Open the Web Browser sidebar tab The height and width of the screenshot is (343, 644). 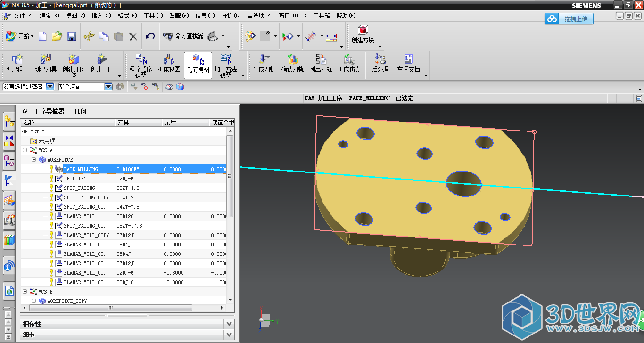(x=9, y=291)
